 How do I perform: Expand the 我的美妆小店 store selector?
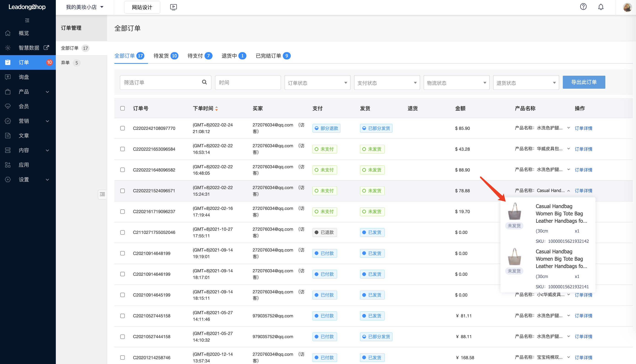[x=84, y=7]
